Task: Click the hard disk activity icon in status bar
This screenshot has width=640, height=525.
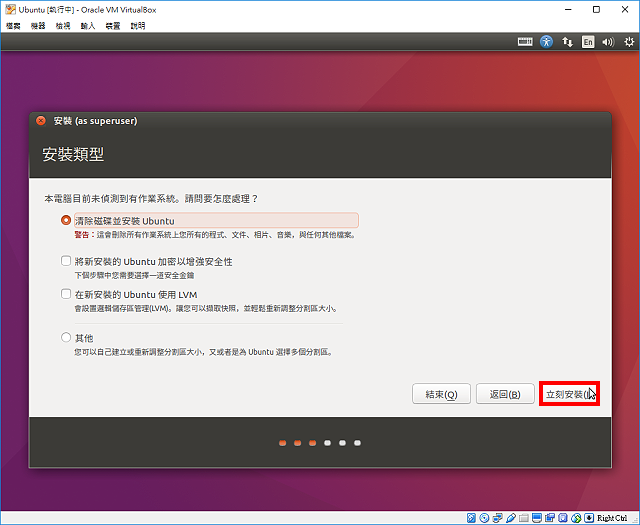Action: (x=471, y=518)
